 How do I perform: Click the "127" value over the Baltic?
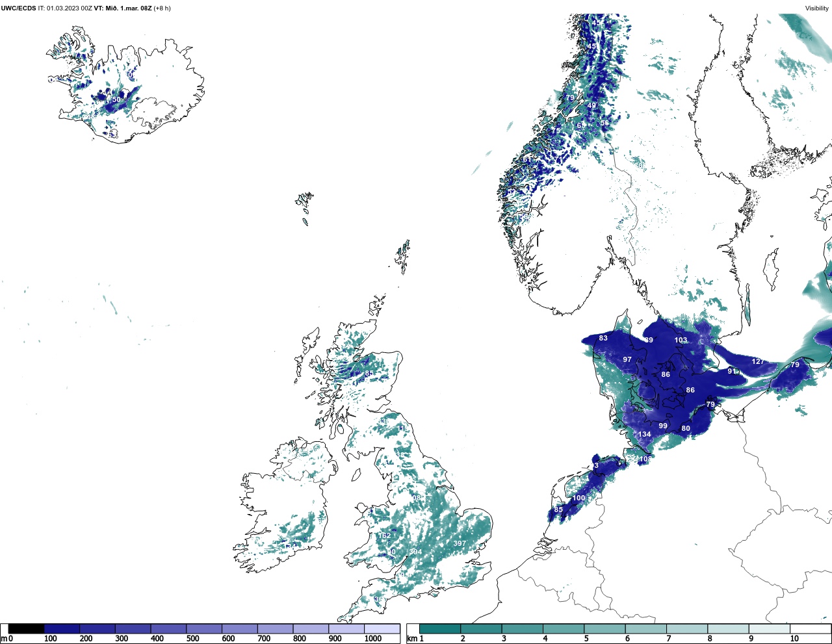(758, 361)
